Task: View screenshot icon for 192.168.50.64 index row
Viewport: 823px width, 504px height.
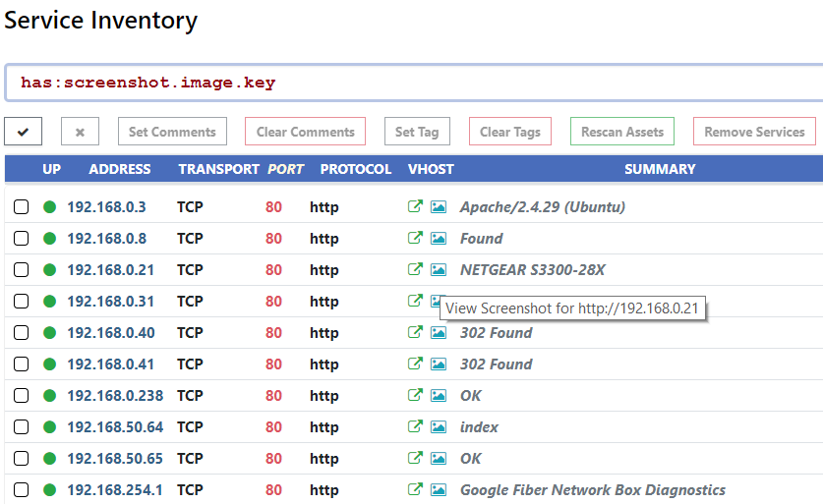Action: click(439, 427)
